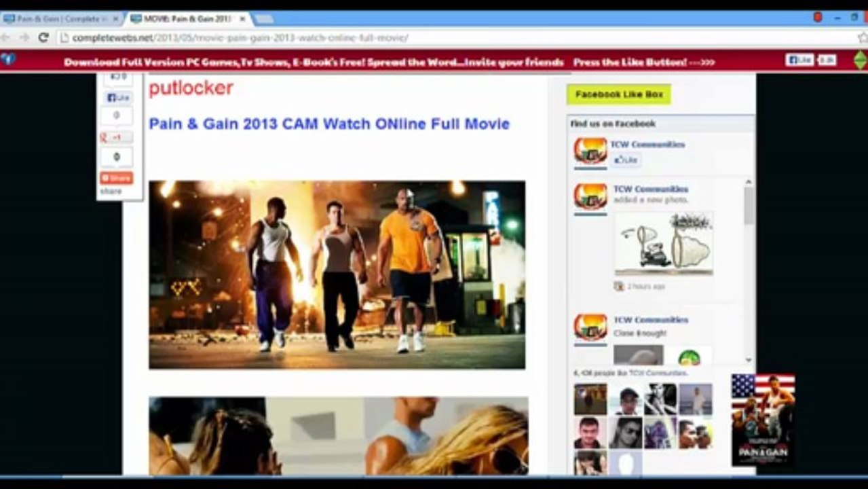This screenshot has width=868, height=489.
Task: Click the fan photo of person standing outdoors
Action: point(696,399)
